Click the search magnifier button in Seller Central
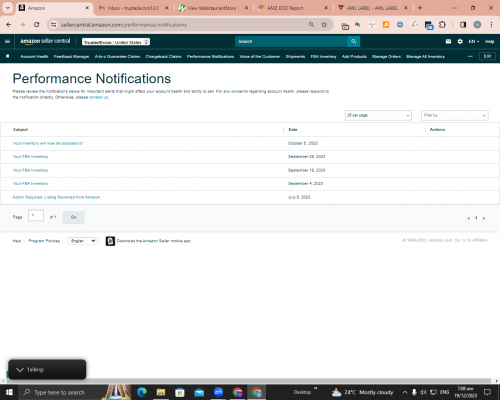Screen dimensions: 500x400 point(354,41)
